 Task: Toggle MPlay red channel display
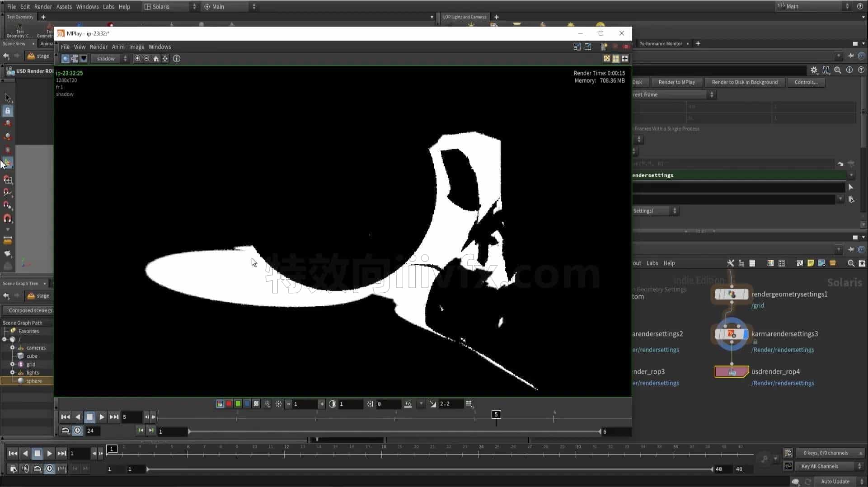click(x=229, y=404)
